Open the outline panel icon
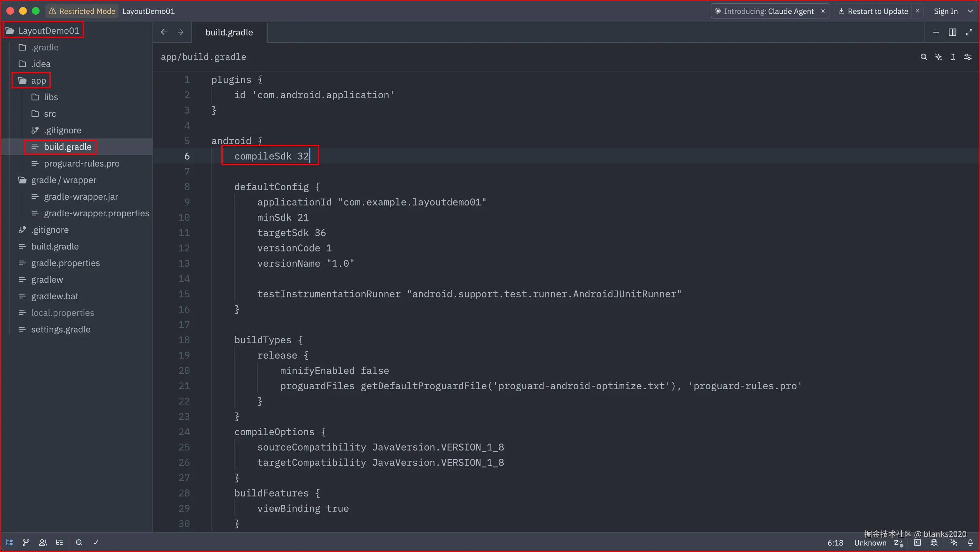 [59, 542]
